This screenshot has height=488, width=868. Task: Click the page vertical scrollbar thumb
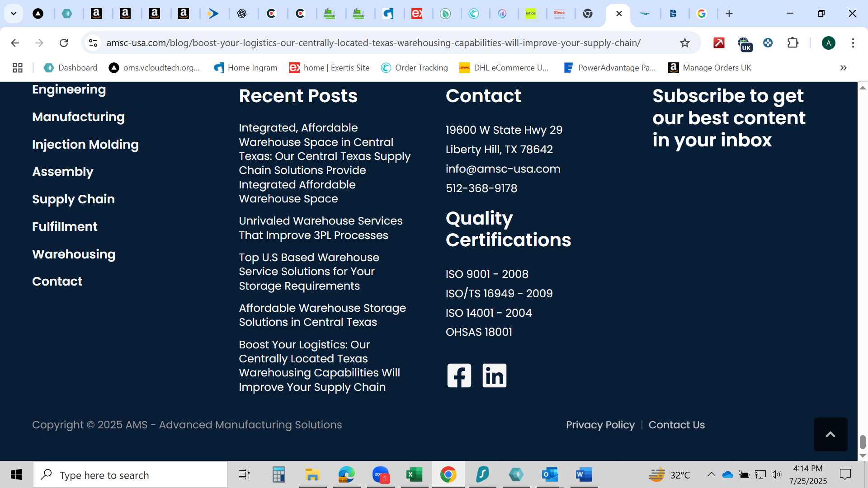tap(862, 442)
